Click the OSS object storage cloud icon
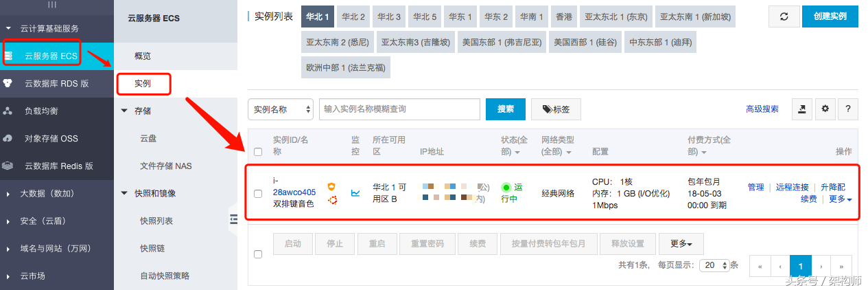Viewport: 868px width, 290px height. pos(8,138)
